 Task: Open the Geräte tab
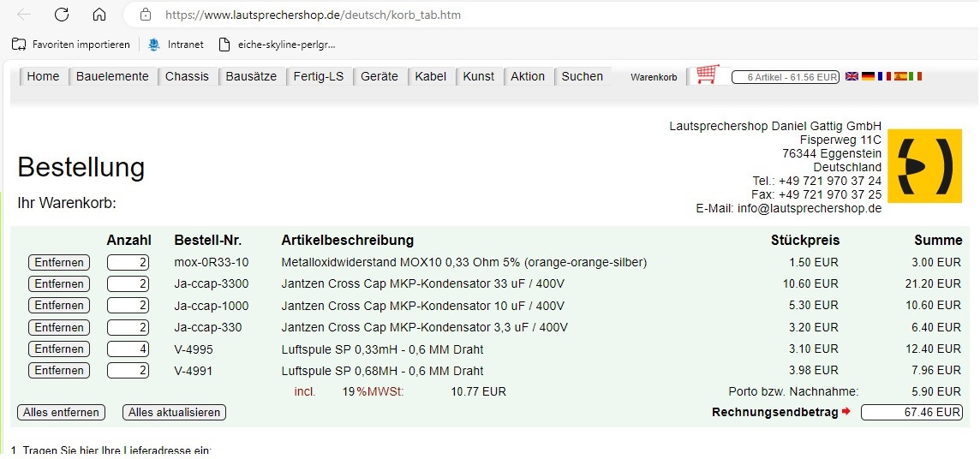point(379,77)
